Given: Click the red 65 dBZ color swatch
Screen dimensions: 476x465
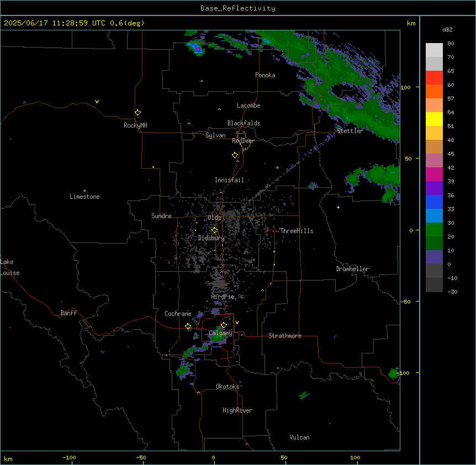Looking at the screenshot, I should coord(434,77).
